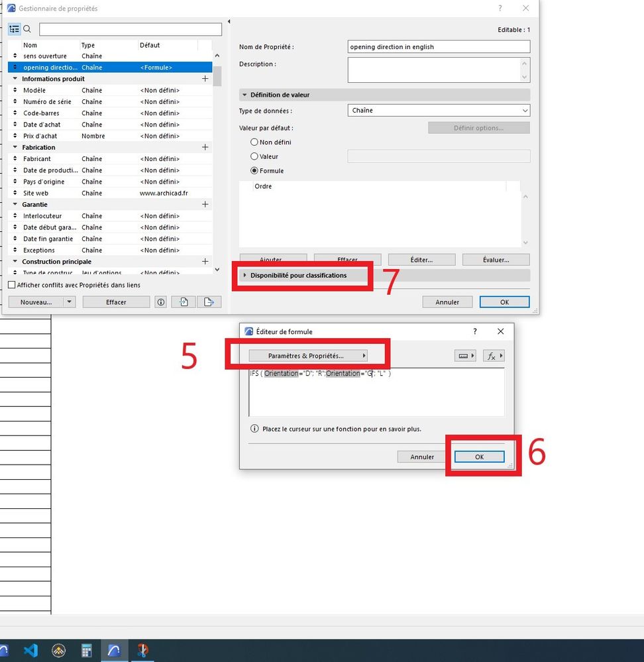
Task: Click the drag handle of Modèle row
Action: tap(15, 90)
